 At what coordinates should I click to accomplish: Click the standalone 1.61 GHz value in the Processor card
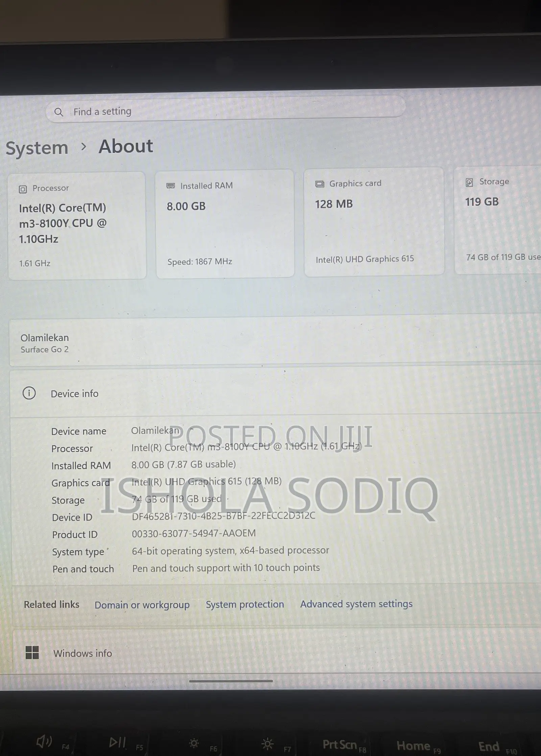[35, 263]
